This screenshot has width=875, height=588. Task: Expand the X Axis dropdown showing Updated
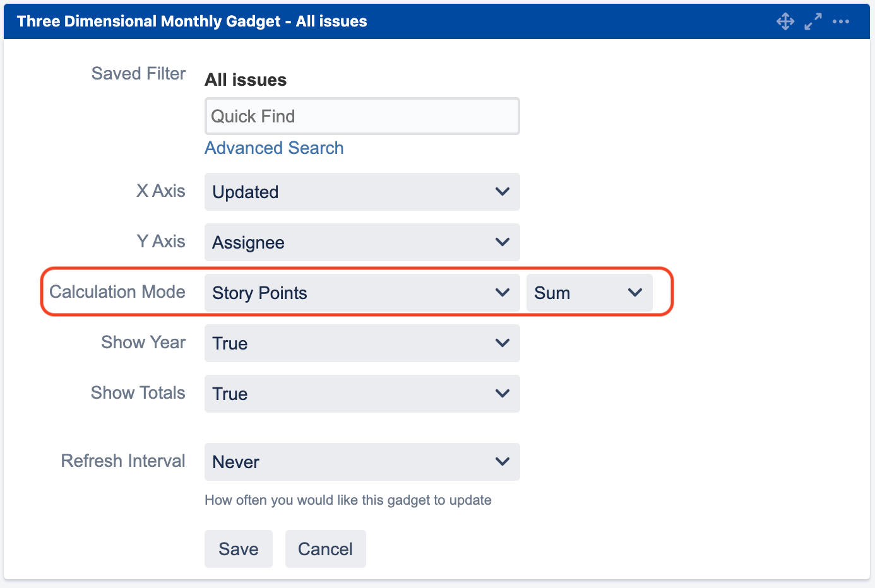click(362, 192)
